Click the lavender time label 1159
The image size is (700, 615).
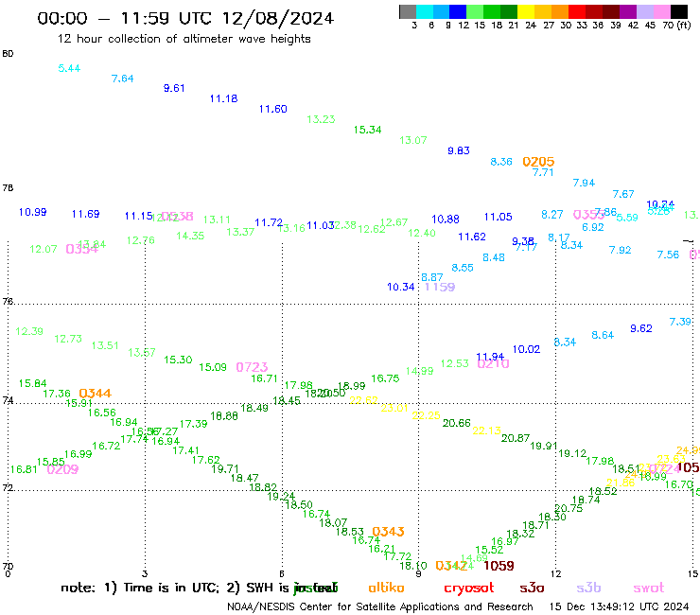440,287
